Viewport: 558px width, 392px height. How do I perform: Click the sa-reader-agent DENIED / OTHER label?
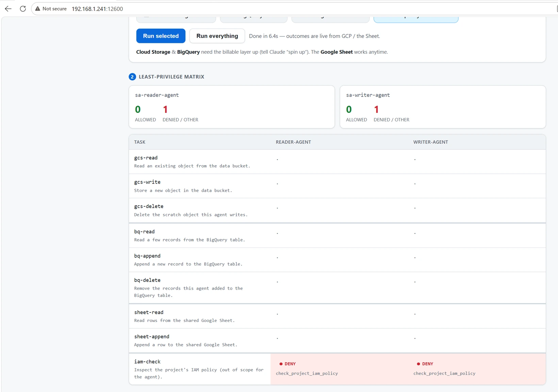180,120
